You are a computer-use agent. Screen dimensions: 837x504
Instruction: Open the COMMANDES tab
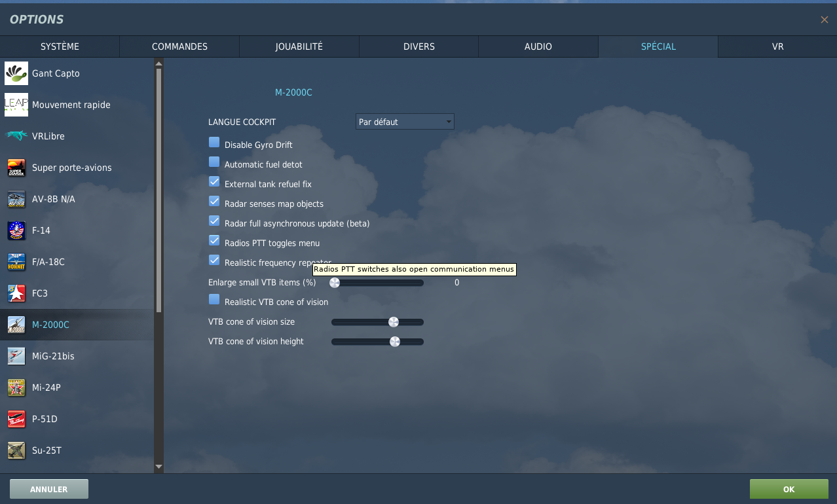(x=179, y=46)
